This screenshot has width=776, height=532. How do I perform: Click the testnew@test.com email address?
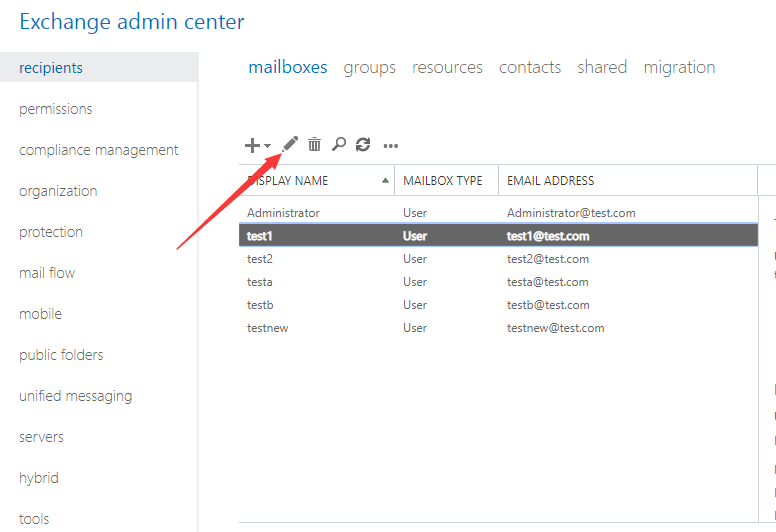(555, 328)
